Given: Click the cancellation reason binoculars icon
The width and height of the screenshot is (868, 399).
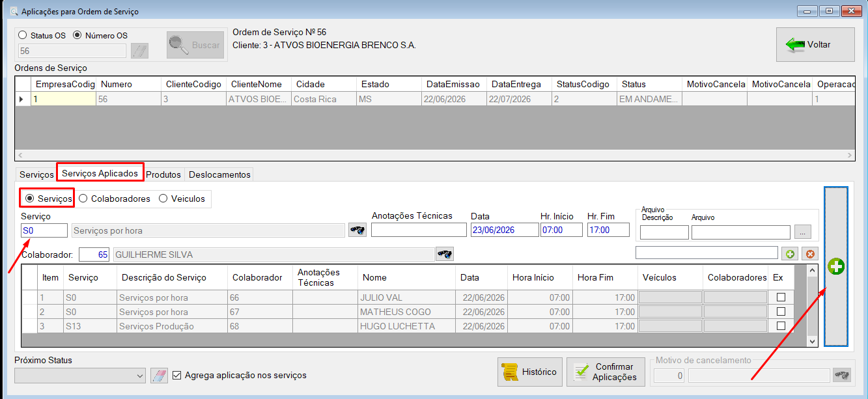Looking at the screenshot, I should 842,376.
